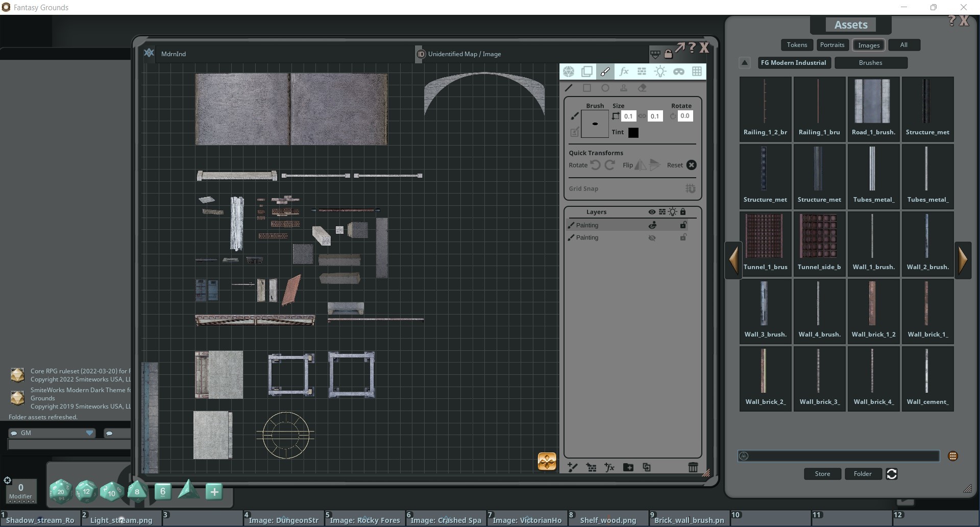Toggle Grid Snap on

coord(691,188)
